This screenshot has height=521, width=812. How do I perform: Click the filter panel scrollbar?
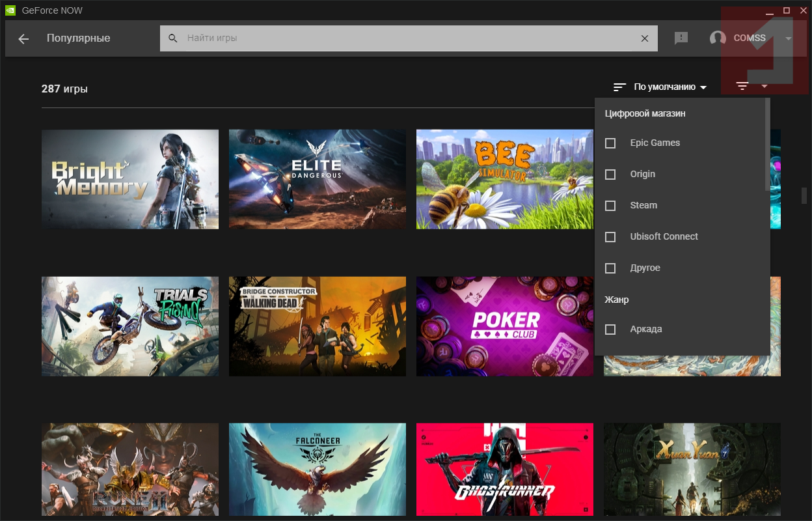[x=768, y=145]
